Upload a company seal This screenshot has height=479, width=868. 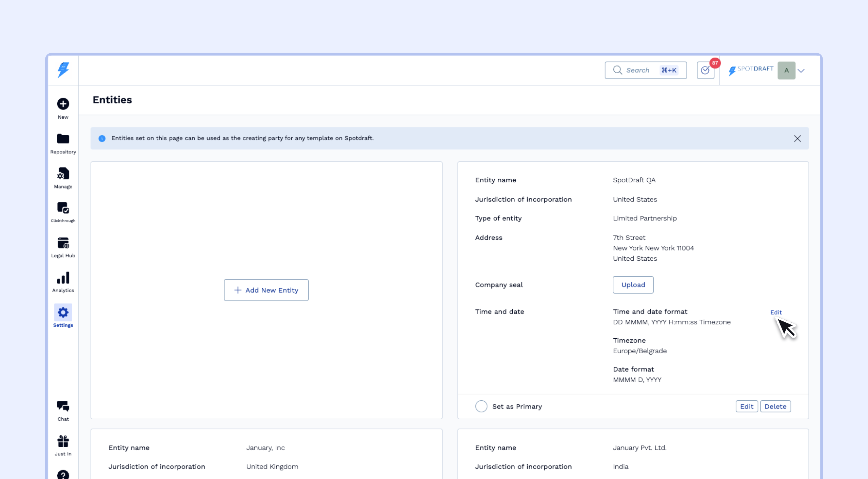(x=633, y=285)
